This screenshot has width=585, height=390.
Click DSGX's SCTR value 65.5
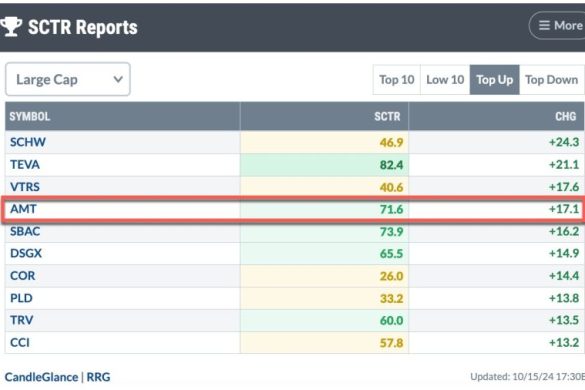click(x=391, y=254)
